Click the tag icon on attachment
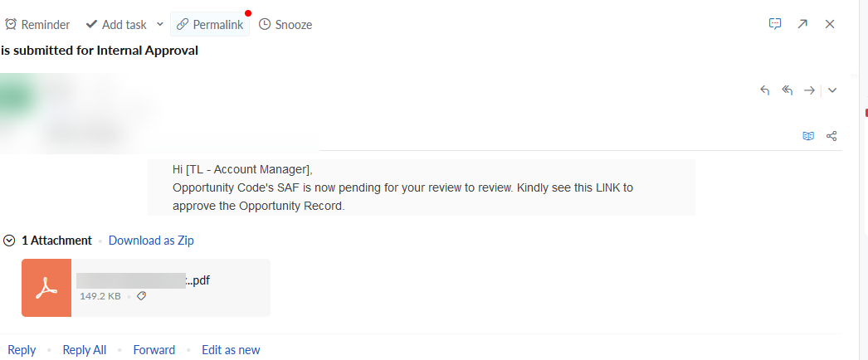Viewport: 868px width, 360px height. [141, 296]
